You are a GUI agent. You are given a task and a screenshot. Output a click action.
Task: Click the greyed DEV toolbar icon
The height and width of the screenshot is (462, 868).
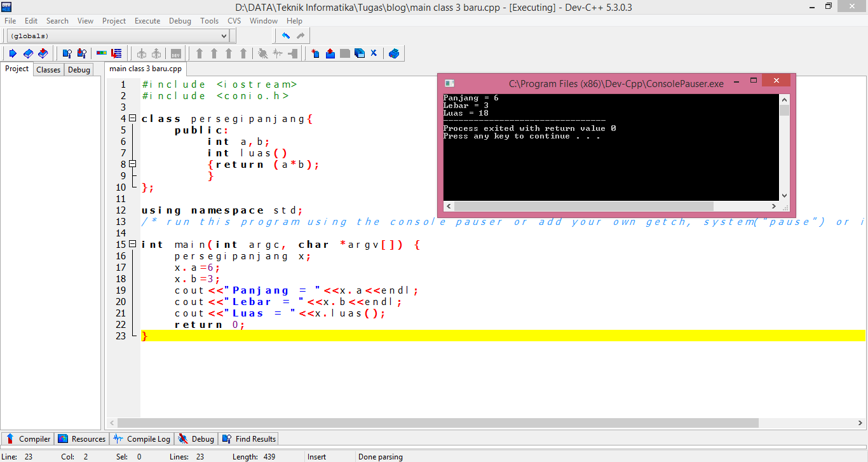coord(176,53)
